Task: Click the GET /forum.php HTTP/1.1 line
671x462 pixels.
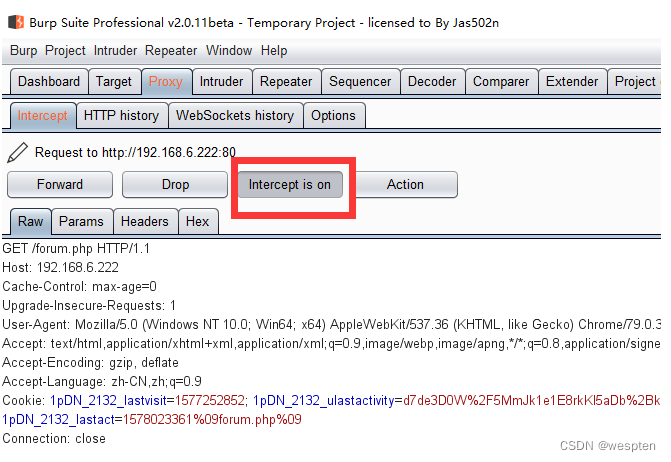Action: click(76, 249)
